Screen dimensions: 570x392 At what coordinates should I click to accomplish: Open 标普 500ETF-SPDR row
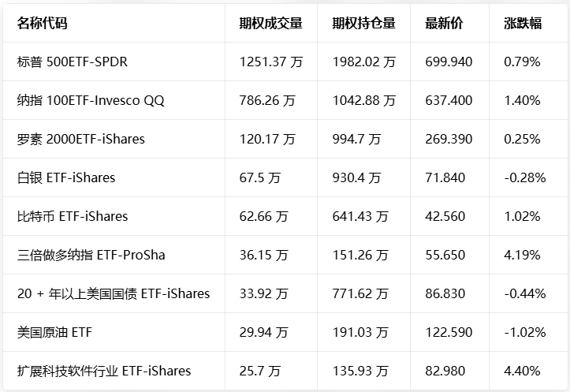[72, 62]
